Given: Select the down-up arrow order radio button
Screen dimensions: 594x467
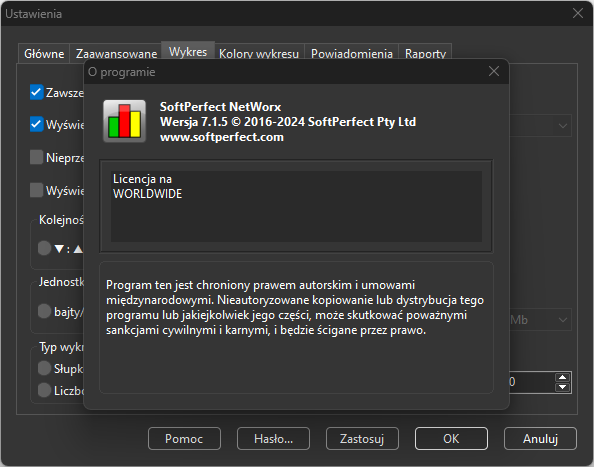Looking at the screenshot, I should pyautogui.click(x=44, y=248).
